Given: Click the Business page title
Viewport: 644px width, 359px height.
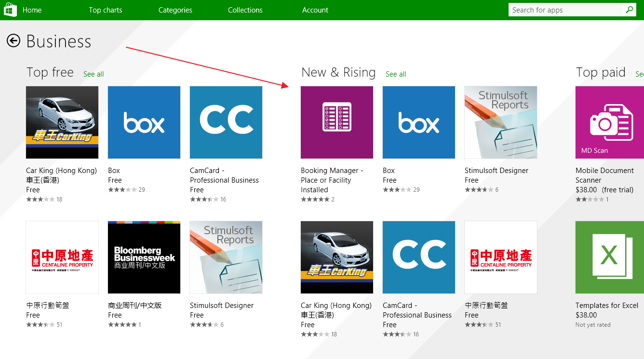Looking at the screenshot, I should click(59, 41).
